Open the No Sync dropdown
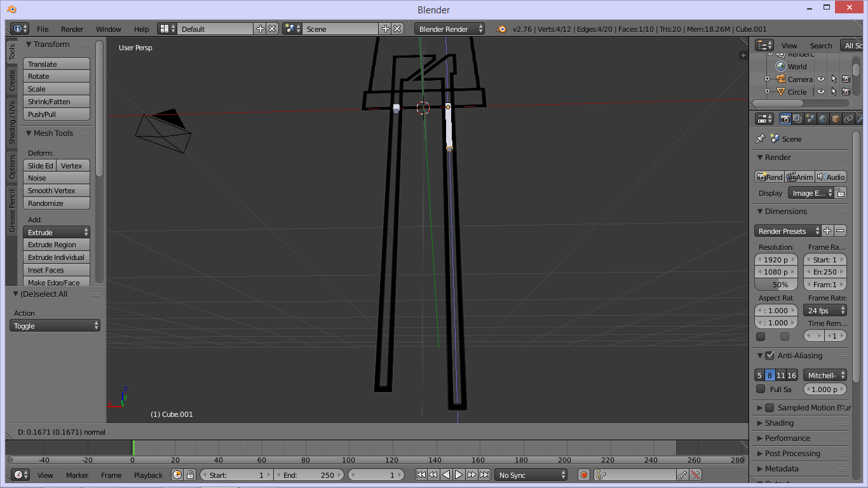The width and height of the screenshot is (868, 488). (x=531, y=475)
